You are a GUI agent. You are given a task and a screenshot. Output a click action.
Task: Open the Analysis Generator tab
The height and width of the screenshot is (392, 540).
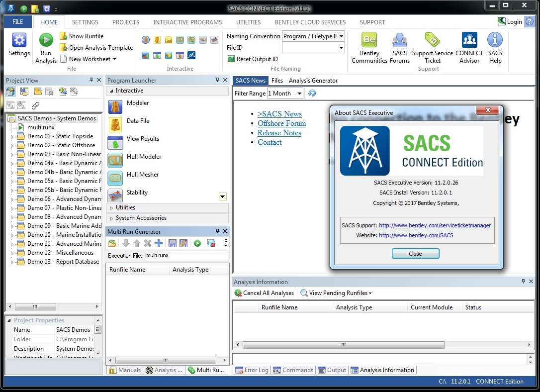coord(313,80)
